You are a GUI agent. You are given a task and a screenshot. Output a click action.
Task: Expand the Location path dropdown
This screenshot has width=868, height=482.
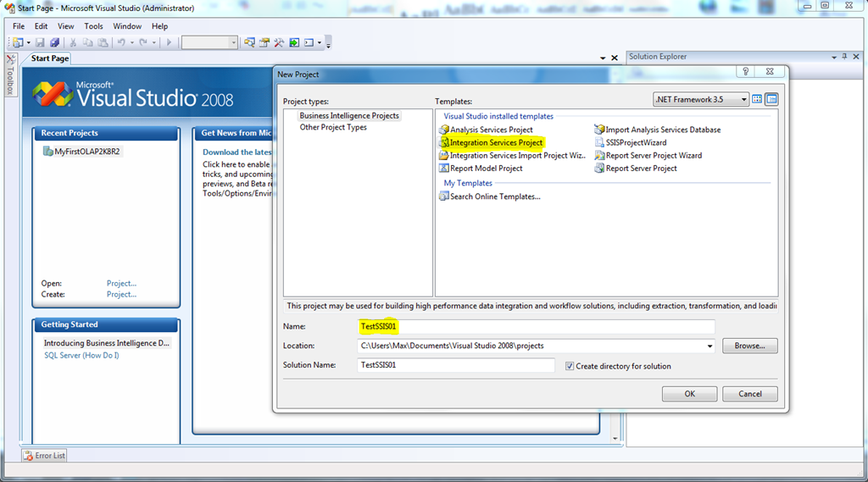coord(709,346)
